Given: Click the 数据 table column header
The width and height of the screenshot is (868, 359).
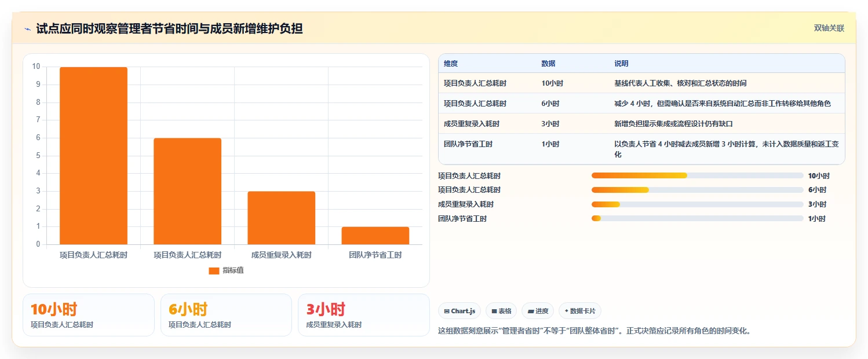Looking at the screenshot, I should (x=548, y=64).
